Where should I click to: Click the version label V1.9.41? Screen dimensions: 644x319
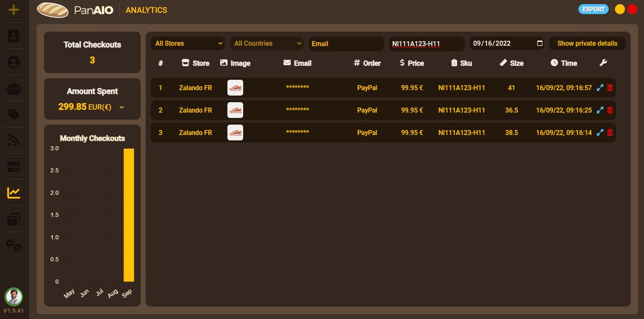coord(14,311)
